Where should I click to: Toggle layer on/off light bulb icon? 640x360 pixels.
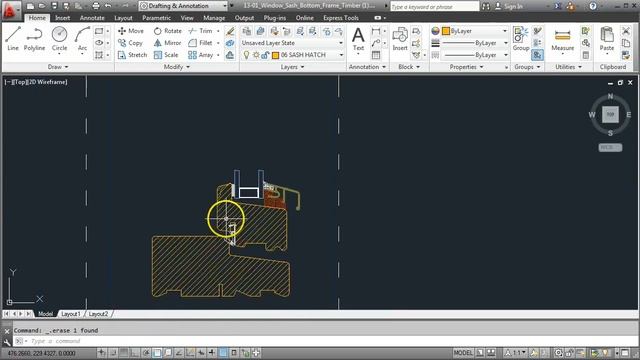[246, 55]
